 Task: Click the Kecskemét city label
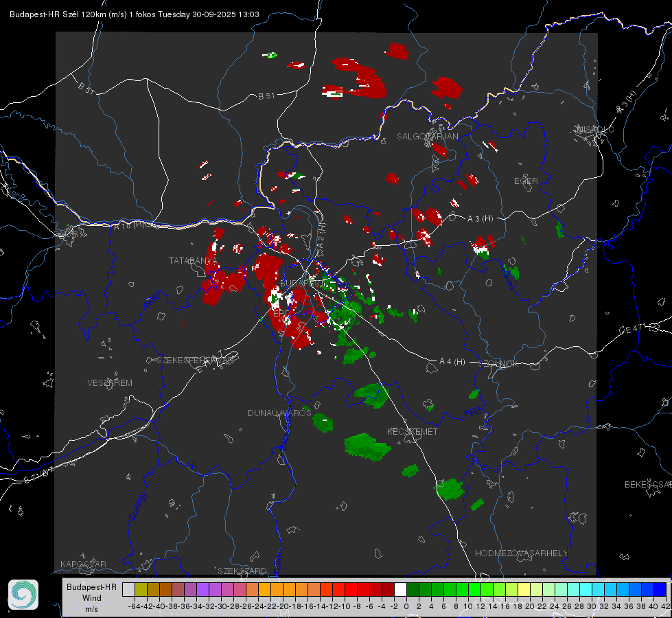point(413,432)
